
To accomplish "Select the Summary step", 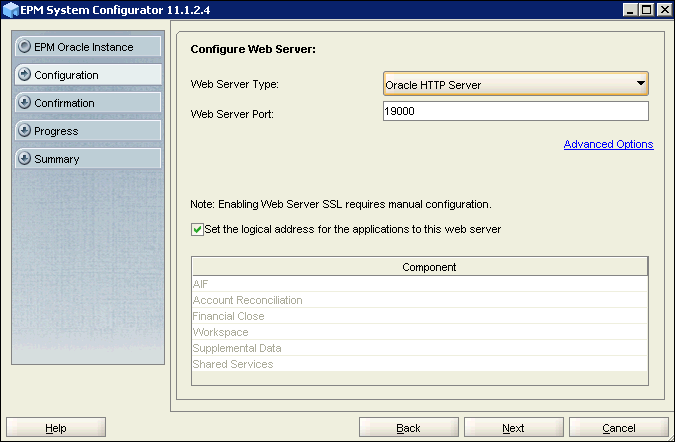I will tap(88, 158).
